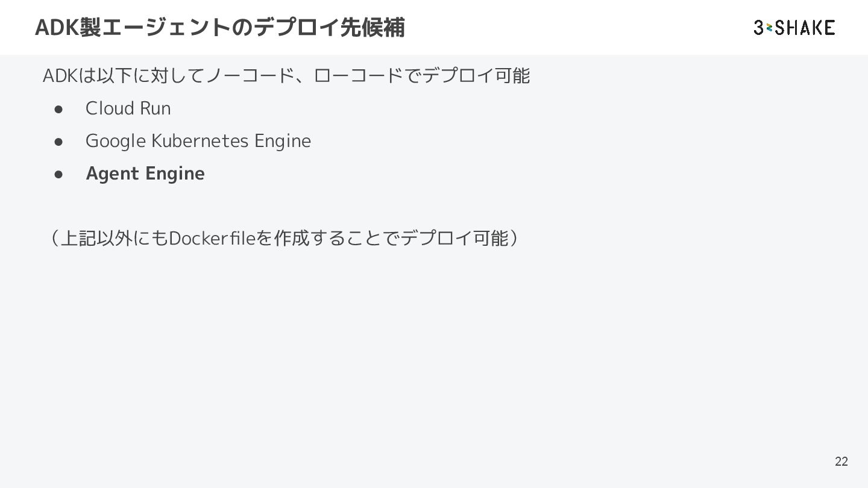Click the bullet dot before Agent Engine
This screenshot has height=488, width=868.
pos(59,174)
